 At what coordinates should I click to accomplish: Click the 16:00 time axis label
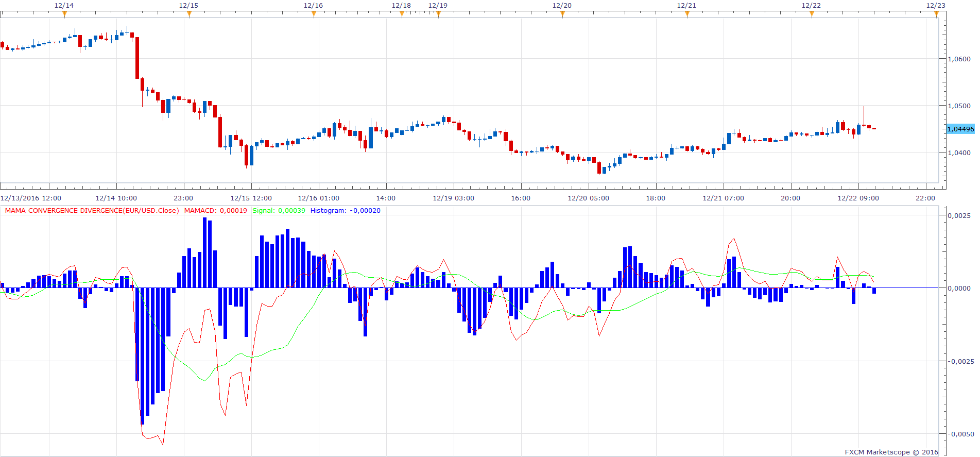point(521,198)
